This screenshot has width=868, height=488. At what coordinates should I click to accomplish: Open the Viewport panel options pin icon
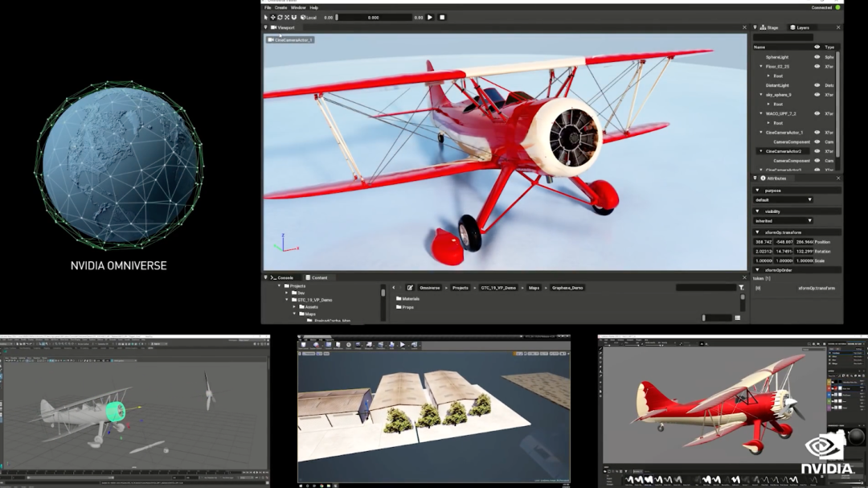tap(266, 27)
